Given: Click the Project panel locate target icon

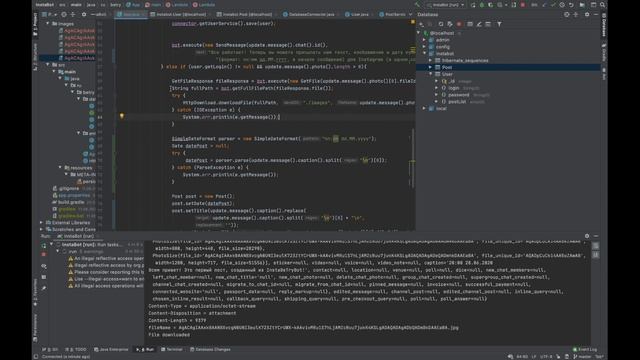Looking at the screenshot, I should 64,14.
